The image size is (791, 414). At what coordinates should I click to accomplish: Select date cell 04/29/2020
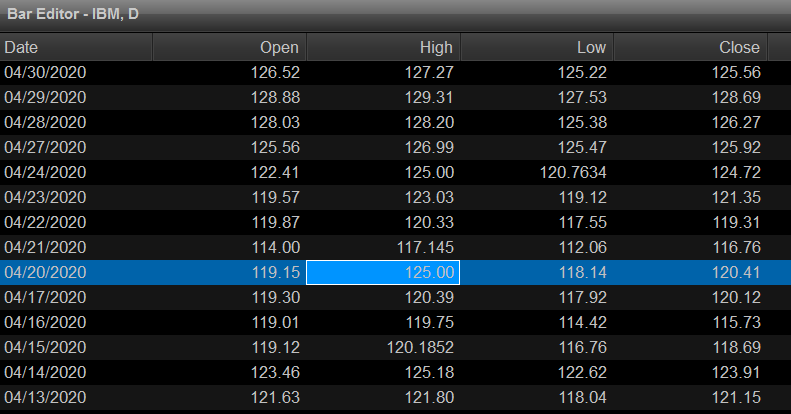[x=45, y=97]
